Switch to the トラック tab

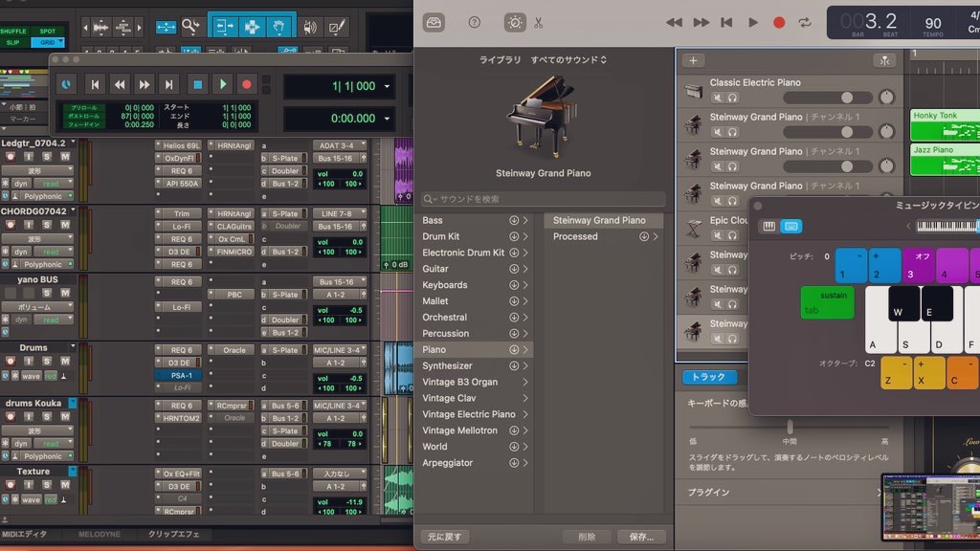tap(709, 377)
